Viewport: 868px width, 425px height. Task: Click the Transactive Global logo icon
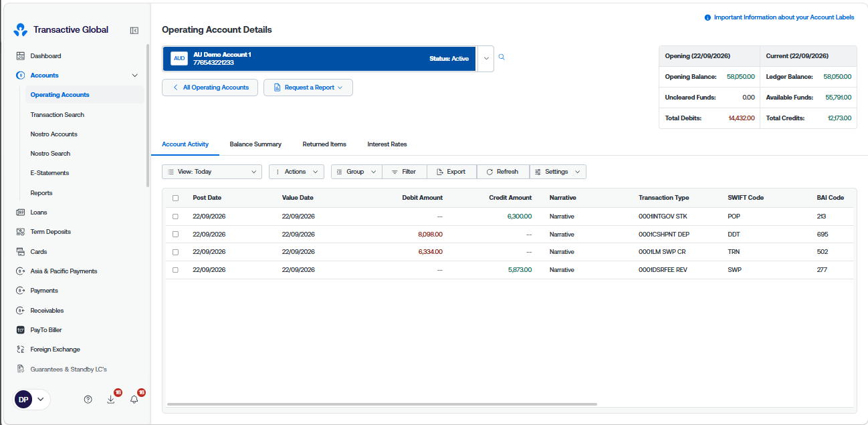(21, 30)
